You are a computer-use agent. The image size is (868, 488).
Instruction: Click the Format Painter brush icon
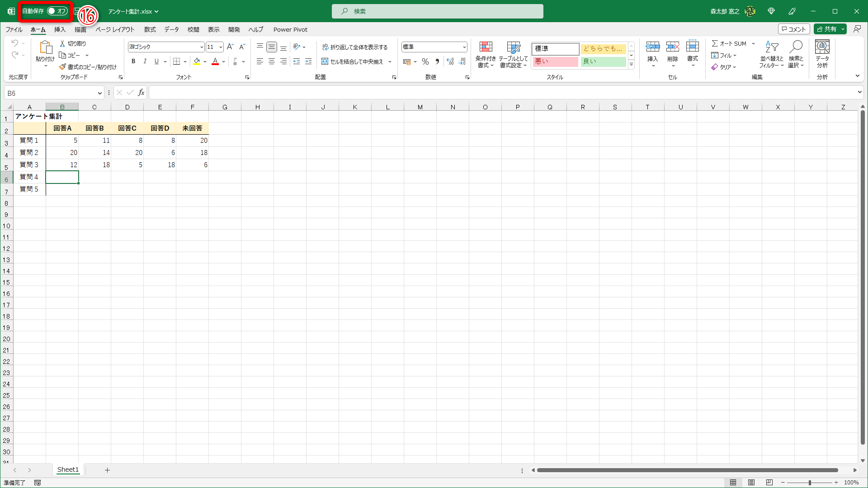point(62,67)
